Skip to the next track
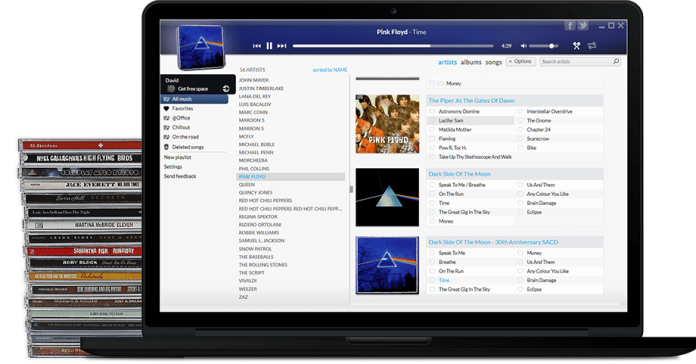Image resolution: width=696 pixels, height=364 pixels. point(281,46)
